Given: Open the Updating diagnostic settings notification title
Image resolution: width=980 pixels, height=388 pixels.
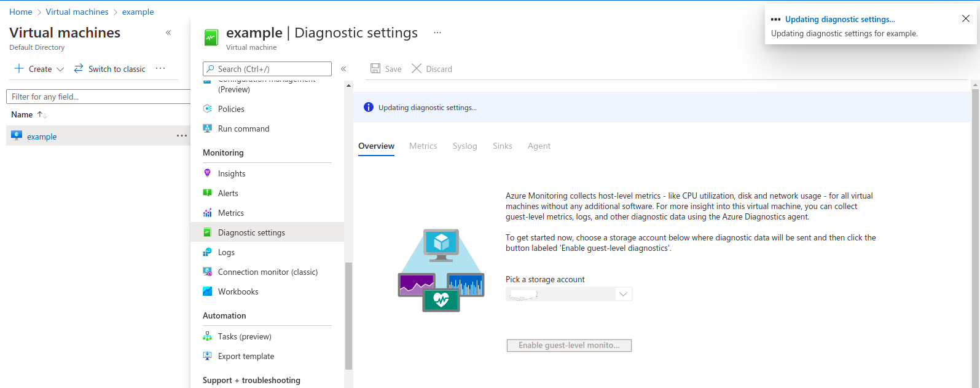Looking at the screenshot, I should 840,19.
